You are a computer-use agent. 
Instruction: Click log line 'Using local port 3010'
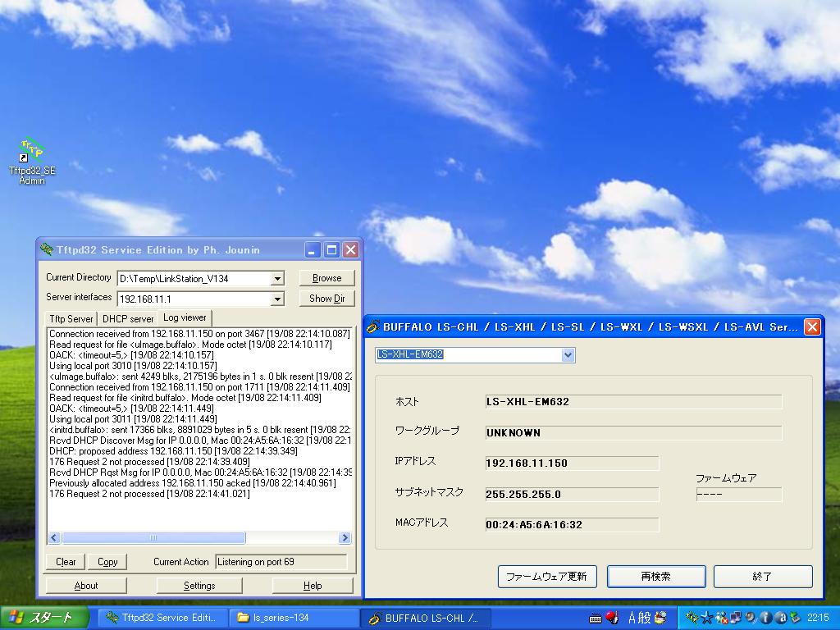133,366
